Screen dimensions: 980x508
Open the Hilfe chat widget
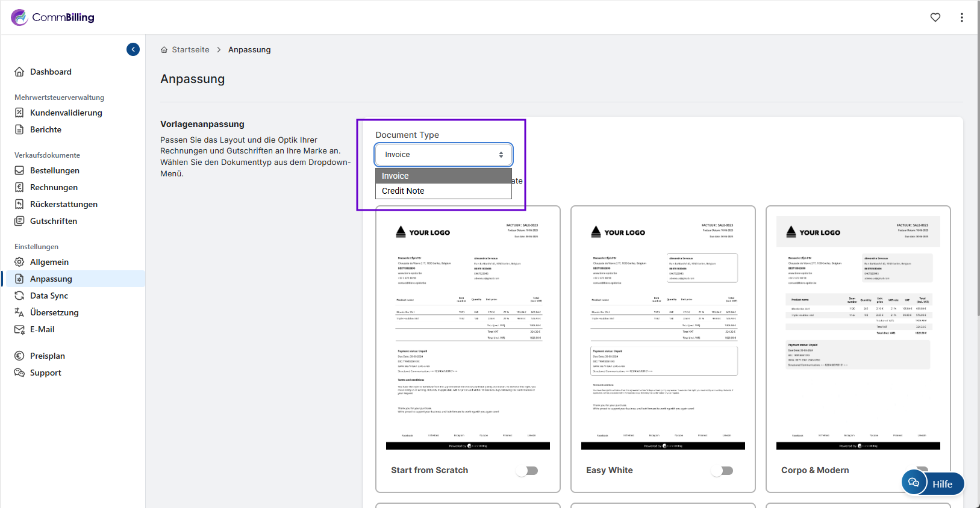[x=932, y=483]
